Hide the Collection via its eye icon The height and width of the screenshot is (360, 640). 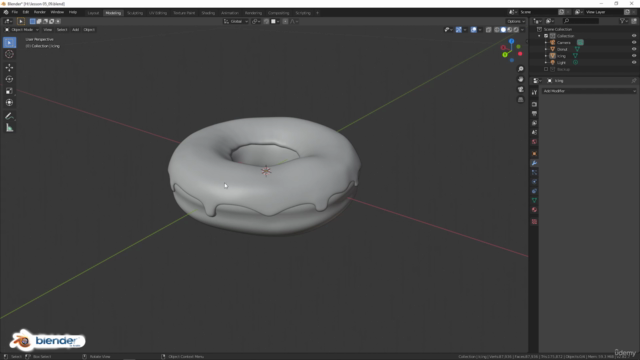(x=634, y=36)
